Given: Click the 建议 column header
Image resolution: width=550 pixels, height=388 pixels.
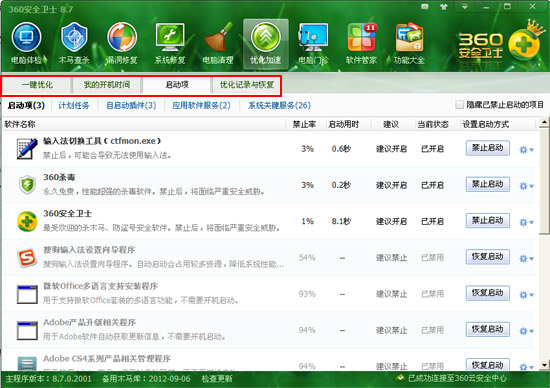Looking at the screenshot, I should [x=391, y=125].
